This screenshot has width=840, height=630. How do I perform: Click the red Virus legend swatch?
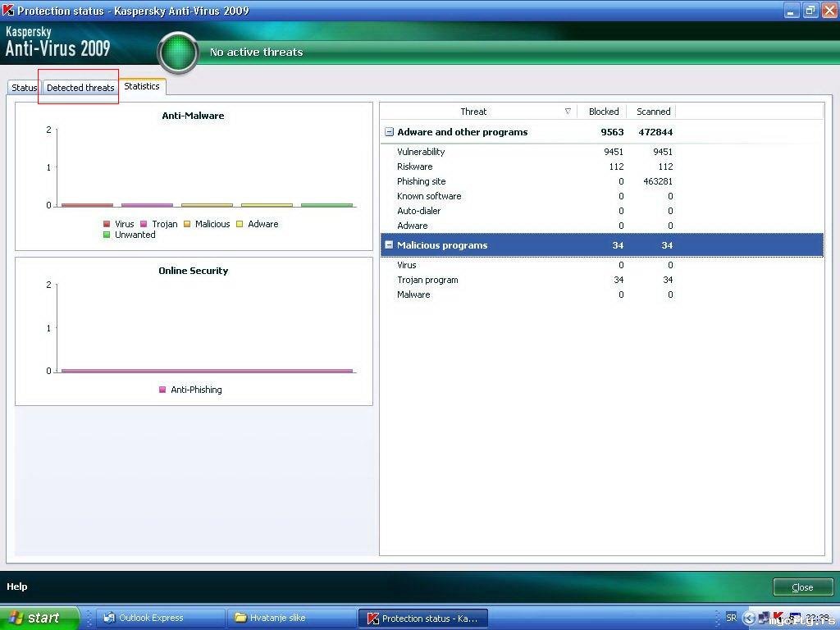(x=107, y=224)
